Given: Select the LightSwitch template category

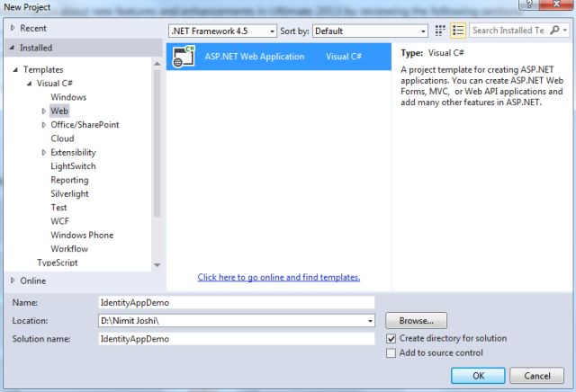Looking at the screenshot, I should click(x=73, y=166).
